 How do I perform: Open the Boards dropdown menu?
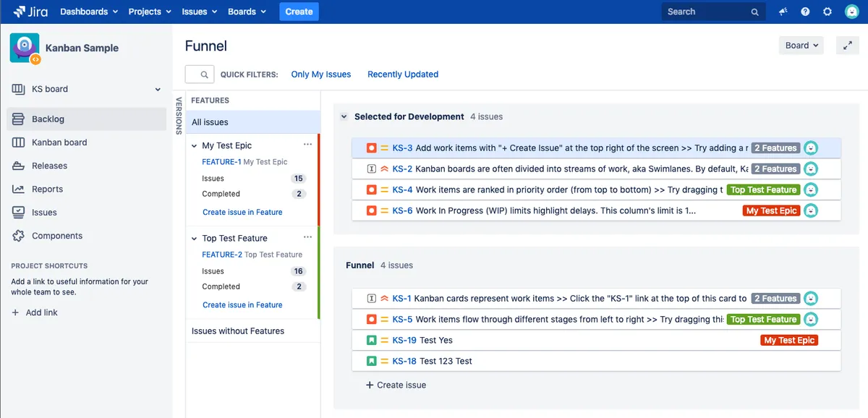click(247, 12)
